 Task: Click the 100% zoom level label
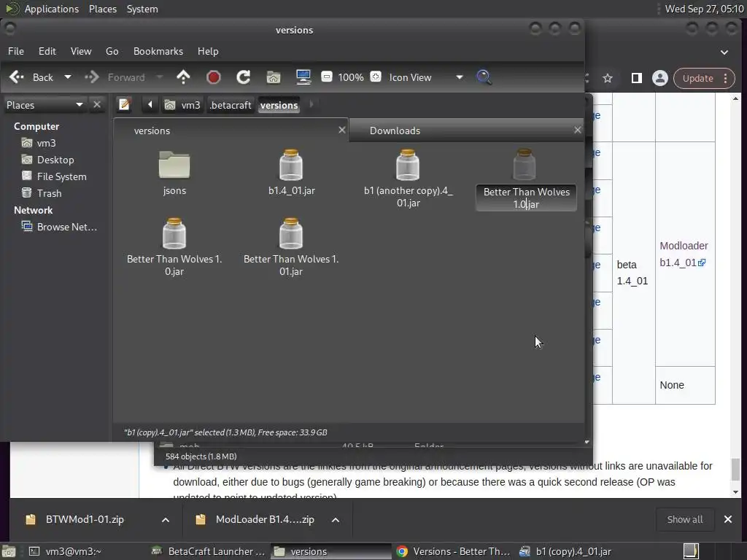click(x=351, y=77)
